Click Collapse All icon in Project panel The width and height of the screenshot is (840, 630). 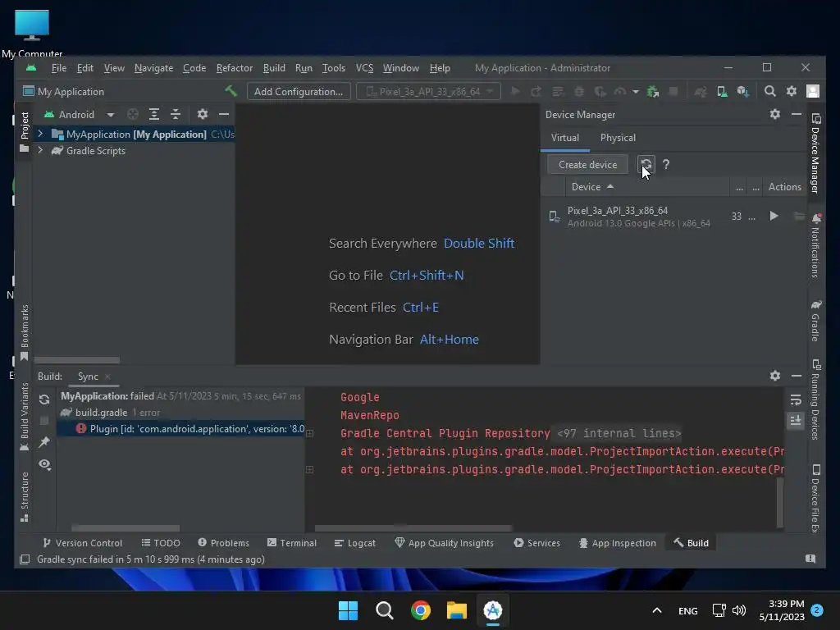(x=176, y=114)
